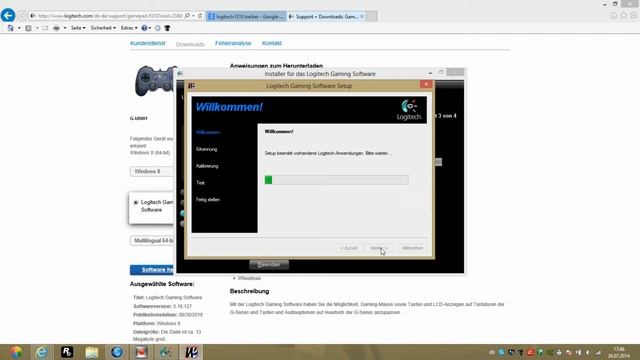Open the browser tools gear icon
Image resolution: width=640 pixels, height=360 pixels.
tap(633, 16)
